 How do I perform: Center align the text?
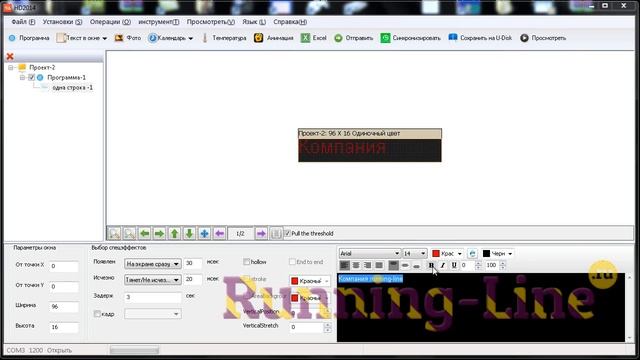[x=356, y=265]
